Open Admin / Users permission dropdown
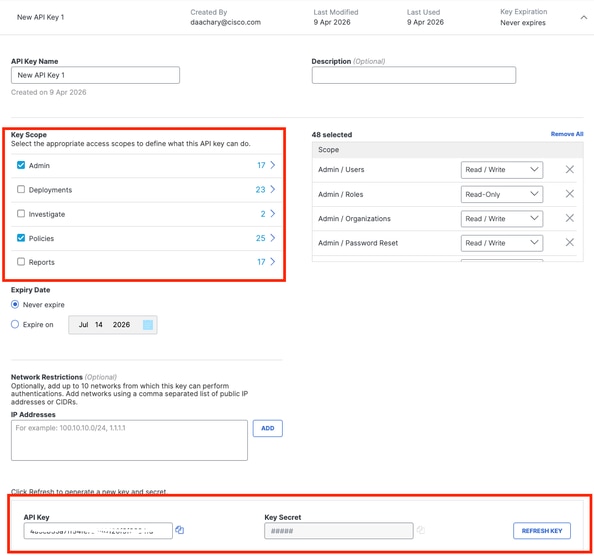594x556 pixels. 502,170
